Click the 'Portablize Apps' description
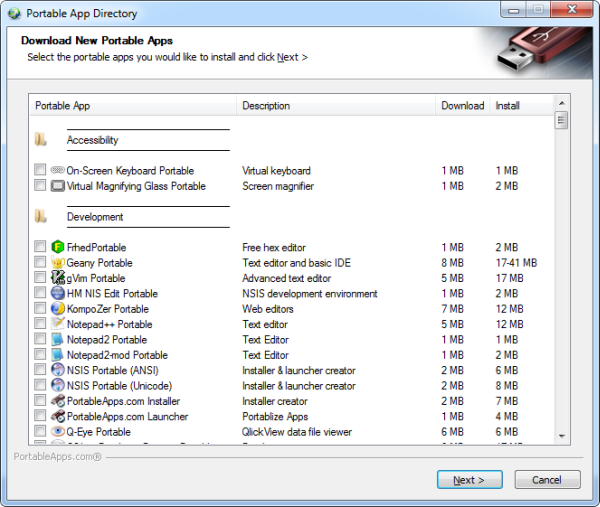The width and height of the screenshot is (600, 507). click(x=275, y=416)
